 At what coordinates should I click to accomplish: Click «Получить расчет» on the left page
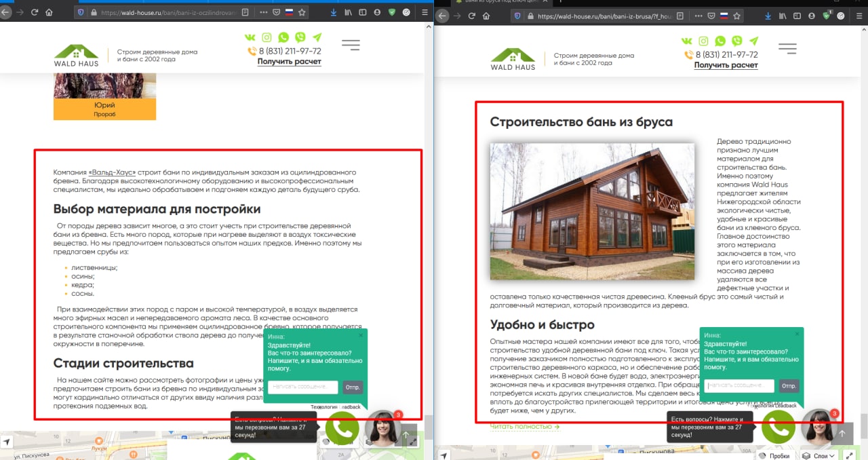click(x=290, y=62)
